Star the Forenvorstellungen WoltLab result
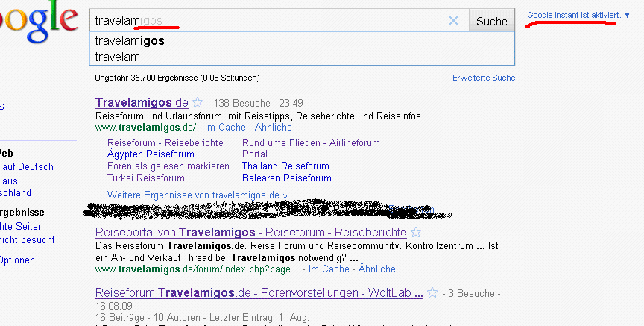The image size is (644, 326). pos(432,292)
